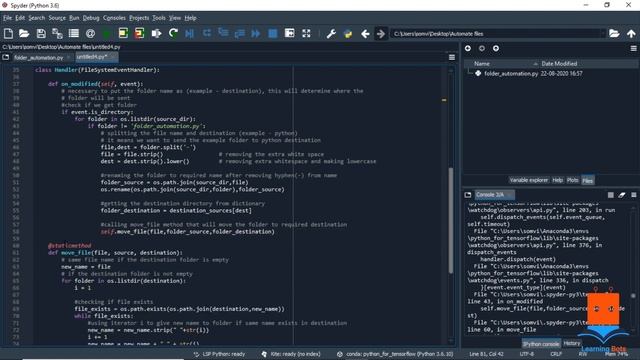Click the console browse tabs icon
This screenshot has height=360, width=640.
point(468,195)
